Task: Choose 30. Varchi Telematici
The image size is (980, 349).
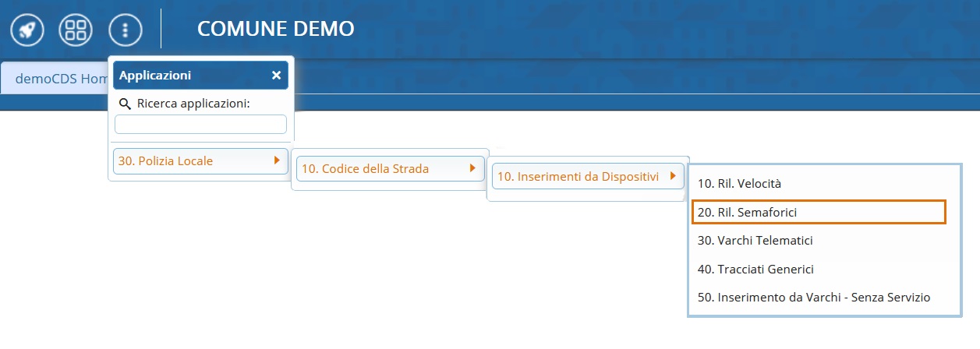Action: point(755,241)
